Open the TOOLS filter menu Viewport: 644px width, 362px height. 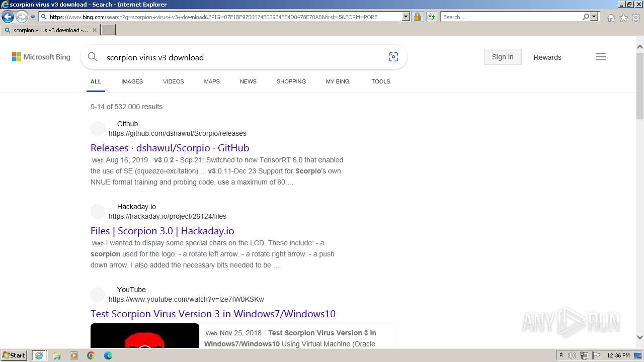tap(381, 81)
